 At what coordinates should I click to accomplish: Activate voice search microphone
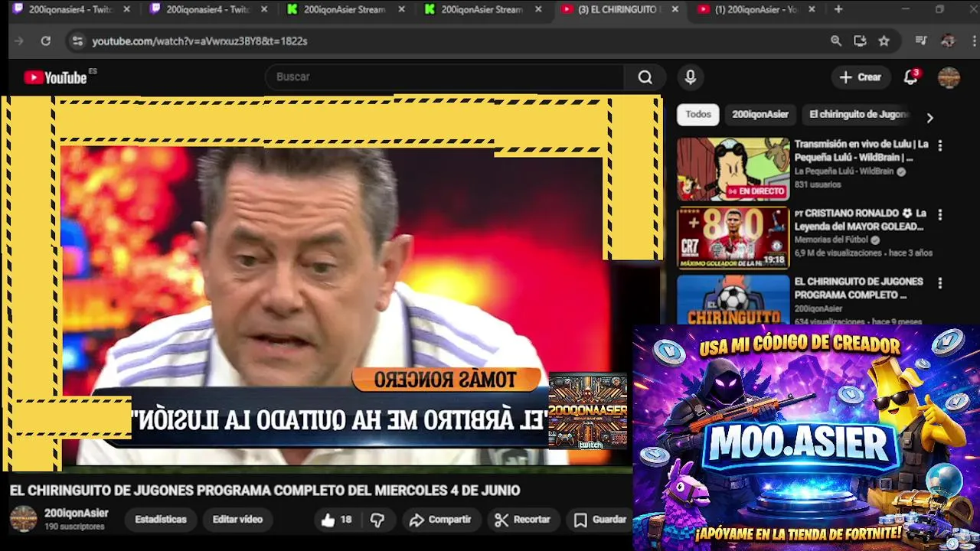point(691,77)
